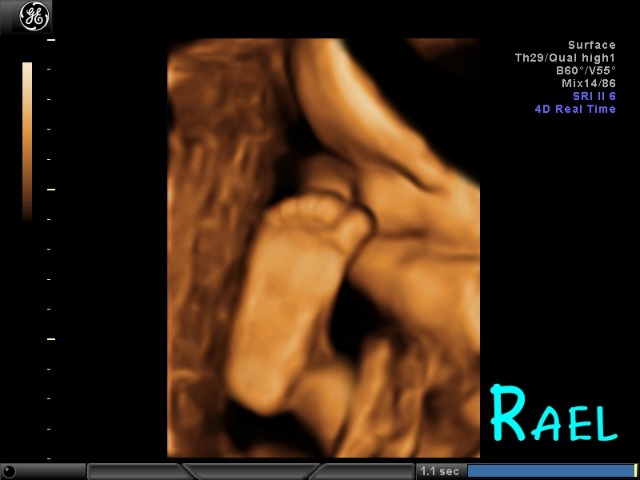The width and height of the screenshot is (640, 480).
Task: Click the yellow end marker of cine bar
Action: click(x=636, y=471)
